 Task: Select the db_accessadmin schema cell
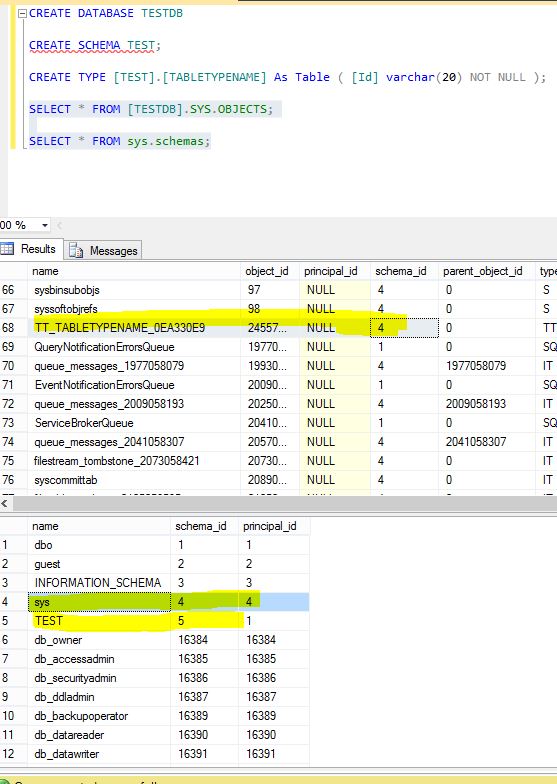click(x=99, y=659)
